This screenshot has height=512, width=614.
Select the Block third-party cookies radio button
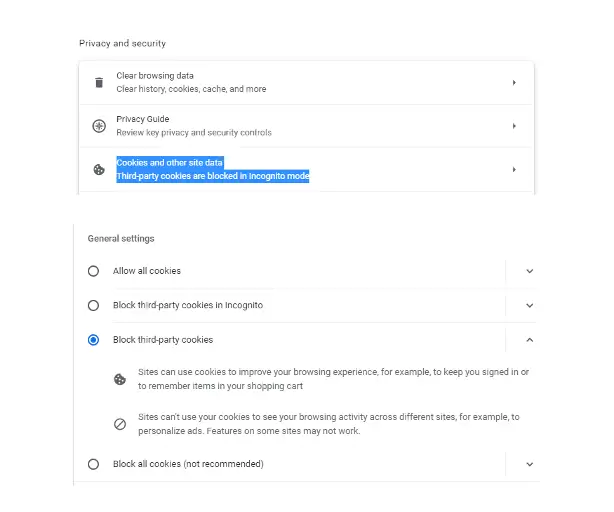[x=94, y=340]
